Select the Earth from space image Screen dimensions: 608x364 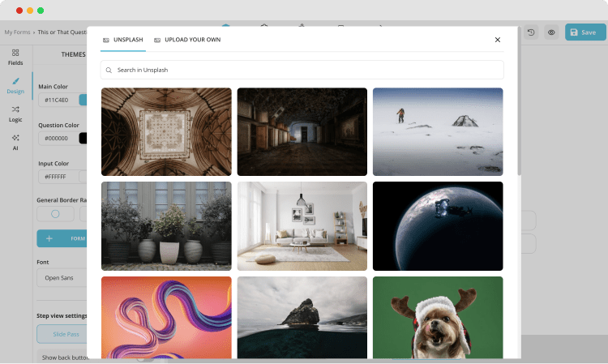point(438,225)
